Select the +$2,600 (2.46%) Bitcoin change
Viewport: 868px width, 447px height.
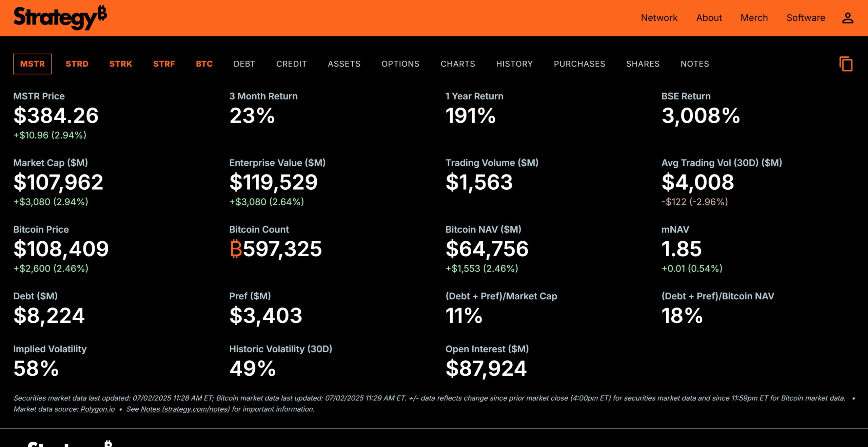tap(51, 268)
